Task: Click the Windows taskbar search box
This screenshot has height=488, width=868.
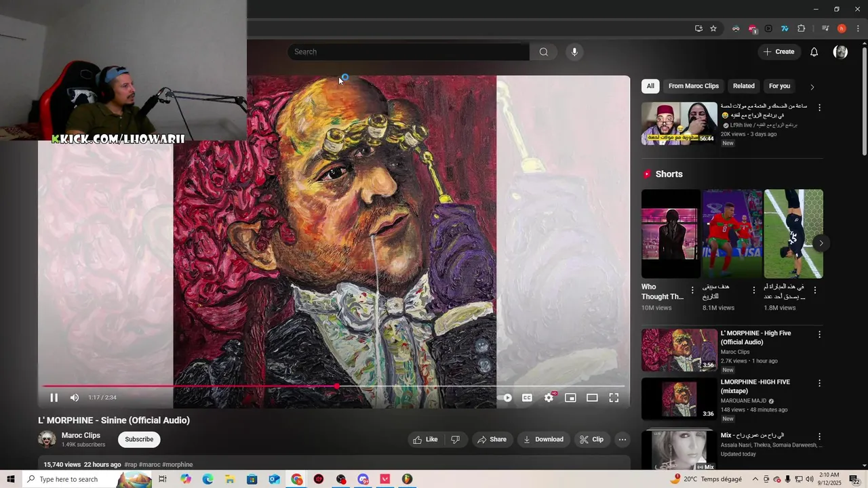Action: click(87, 479)
